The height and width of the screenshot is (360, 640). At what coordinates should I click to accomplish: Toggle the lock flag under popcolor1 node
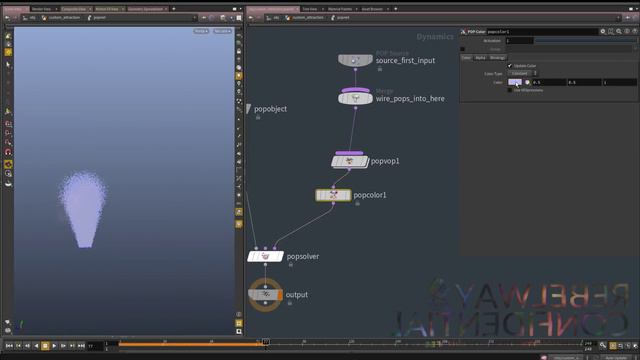point(357,203)
